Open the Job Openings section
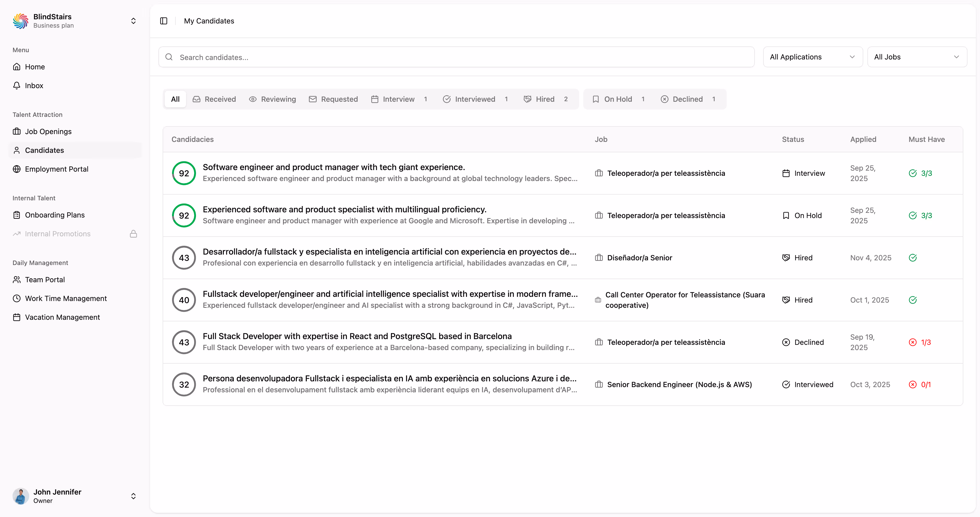This screenshot has width=980, height=517. click(48, 131)
